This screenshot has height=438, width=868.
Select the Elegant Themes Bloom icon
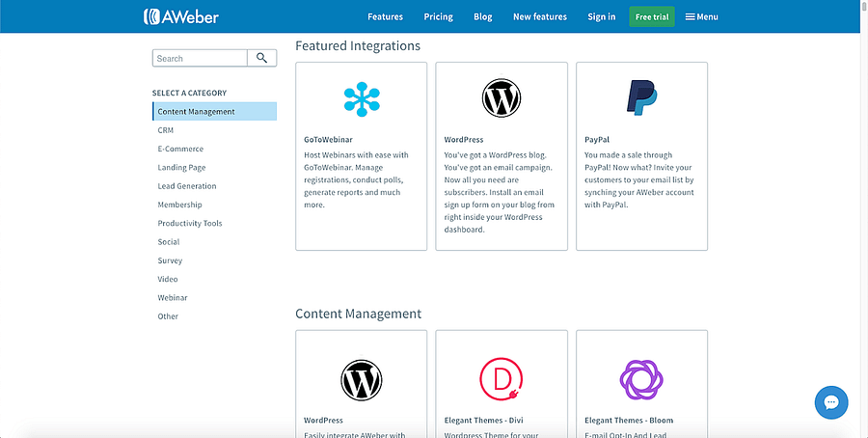coord(641,379)
